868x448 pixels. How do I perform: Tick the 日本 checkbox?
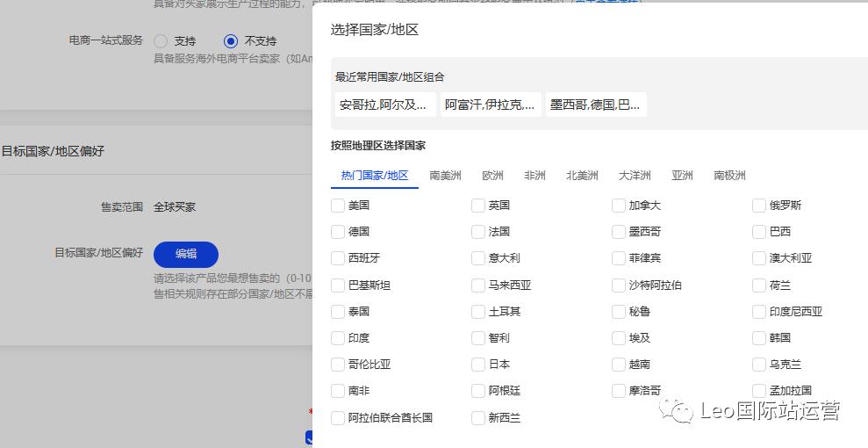(478, 365)
